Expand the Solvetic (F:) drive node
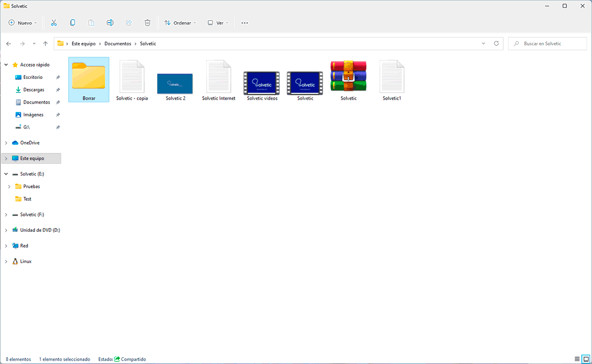This screenshot has height=364, width=592. (6, 215)
